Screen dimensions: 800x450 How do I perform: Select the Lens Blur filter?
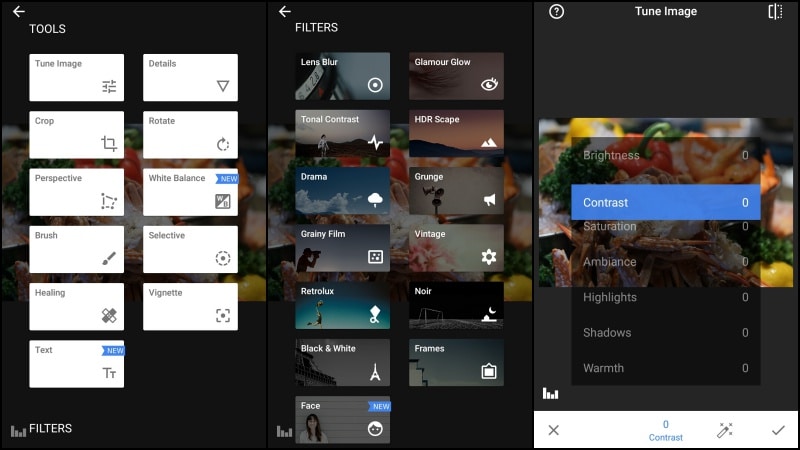coord(342,77)
